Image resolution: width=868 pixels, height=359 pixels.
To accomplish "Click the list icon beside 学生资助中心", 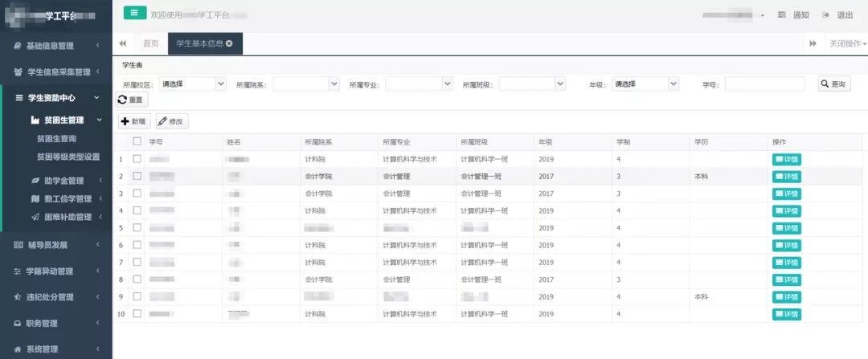I will (x=19, y=98).
